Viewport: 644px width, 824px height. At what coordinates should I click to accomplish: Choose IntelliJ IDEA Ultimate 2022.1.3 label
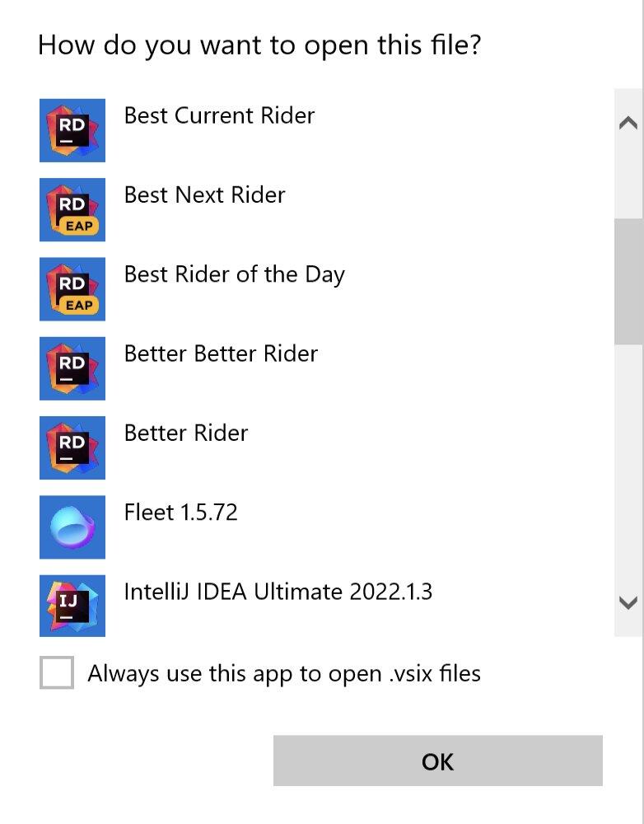(x=278, y=592)
